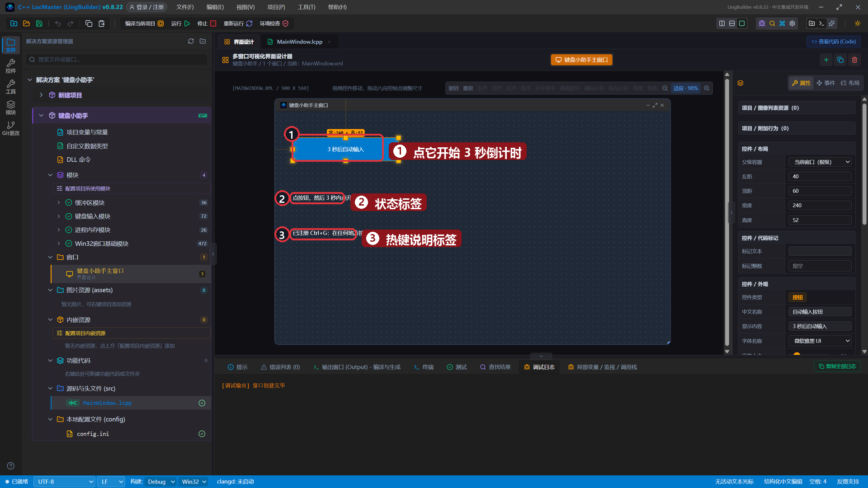
Task: Toggle the side-by-side split layout
Action: [722, 23]
